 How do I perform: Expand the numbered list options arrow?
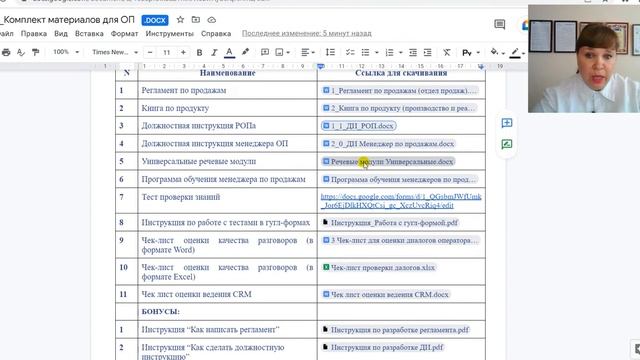(400, 52)
